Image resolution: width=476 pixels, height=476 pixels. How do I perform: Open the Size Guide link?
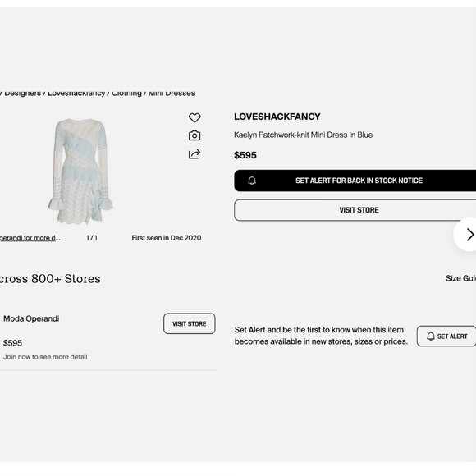pos(460,278)
